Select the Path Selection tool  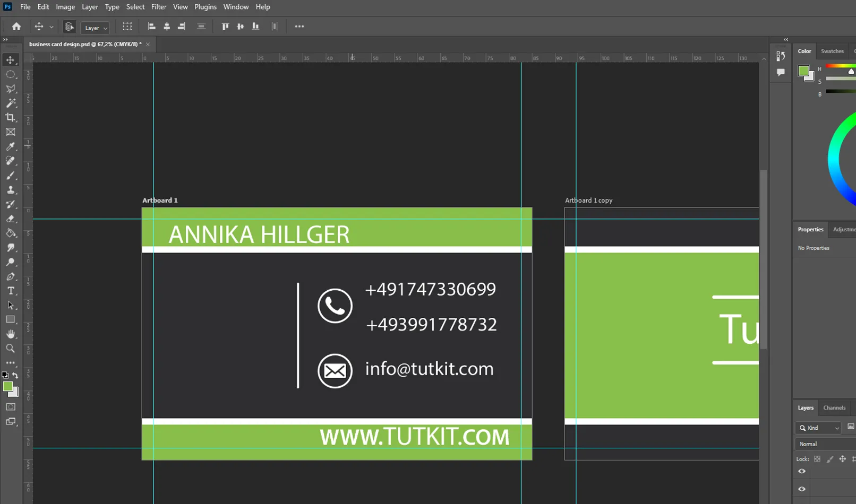click(11, 305)
